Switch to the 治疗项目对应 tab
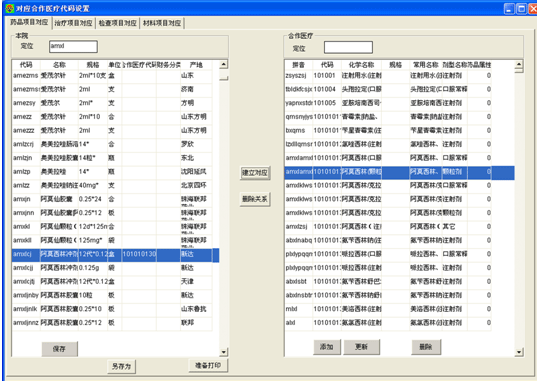537x381 pixels. (73, 23)
